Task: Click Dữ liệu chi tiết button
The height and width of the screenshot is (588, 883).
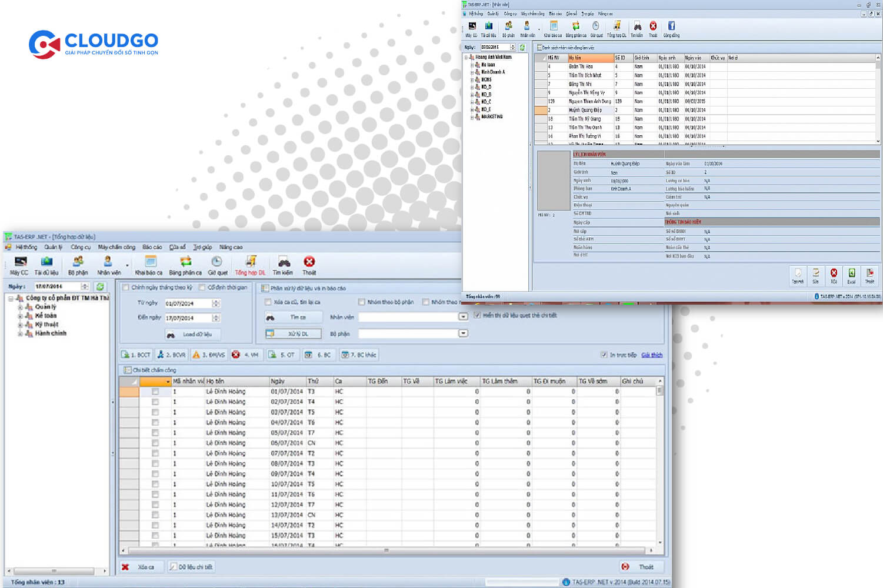Action: tap(191, 567)
